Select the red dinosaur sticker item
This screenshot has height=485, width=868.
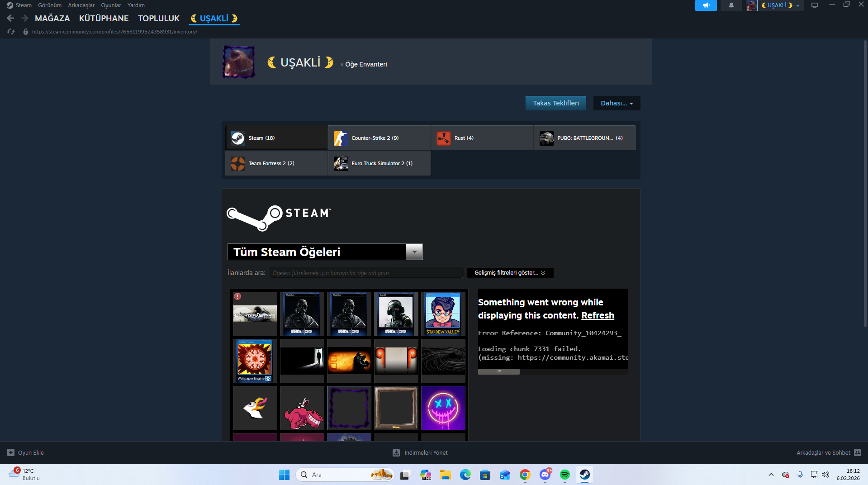pos(302,408)
